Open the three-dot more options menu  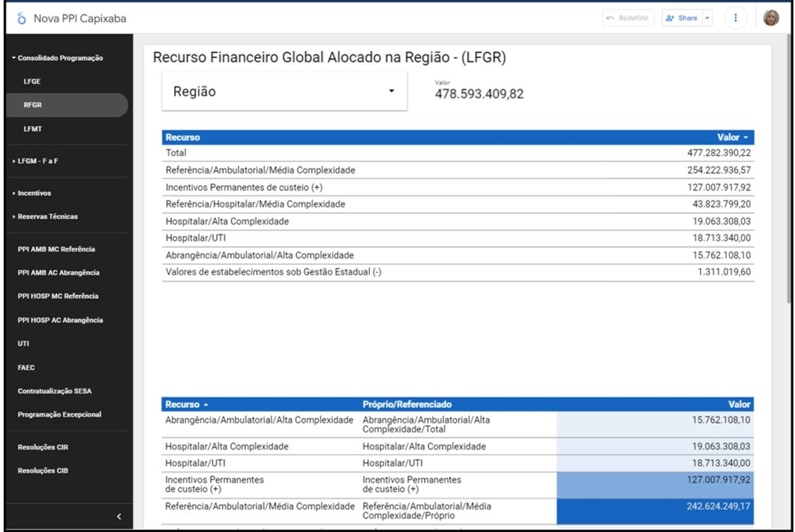(x=735, y=18)
